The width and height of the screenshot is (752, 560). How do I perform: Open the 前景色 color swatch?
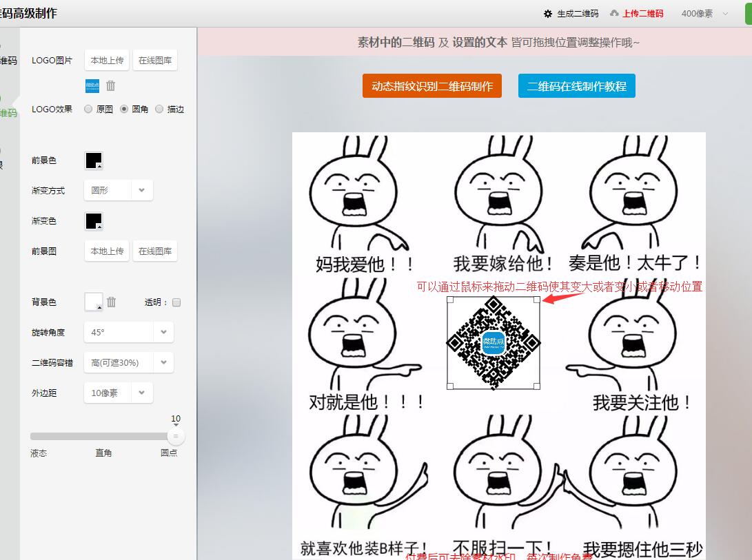pos(94,160)
